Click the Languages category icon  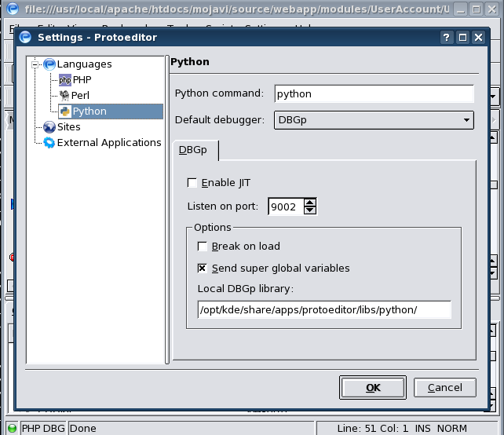pos(49,64)
